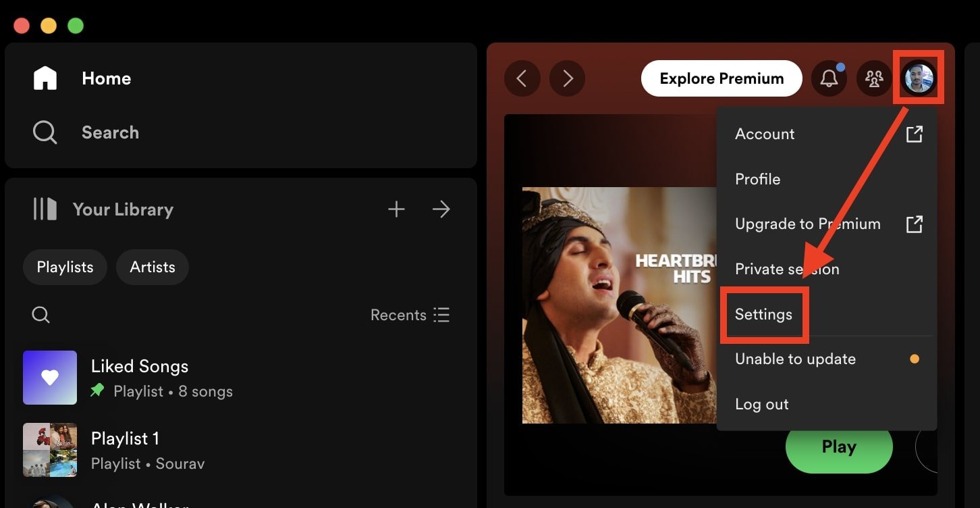Click the Unable to update menu entry

click(827, 359)
